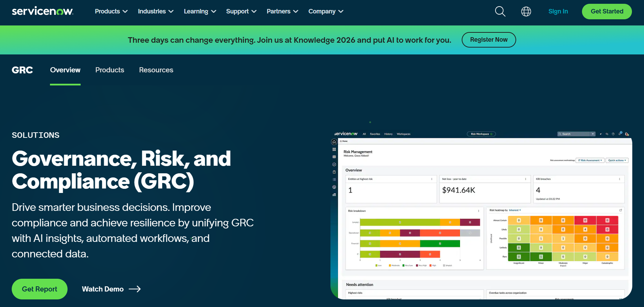Screen dimensions: 644x307
Task: Click inside the dashboard Search field
Action: point(574,134)
